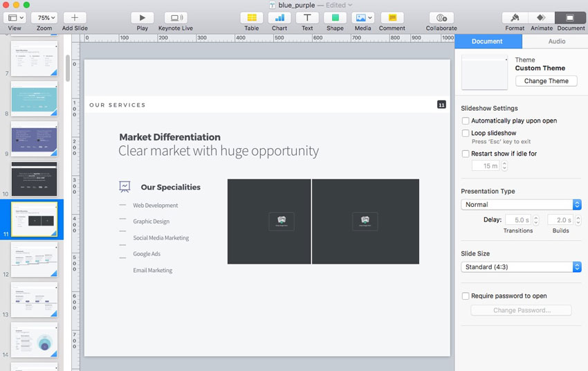
Task: Open Presentation Type Normal dropdown
Action: point(521,204)
